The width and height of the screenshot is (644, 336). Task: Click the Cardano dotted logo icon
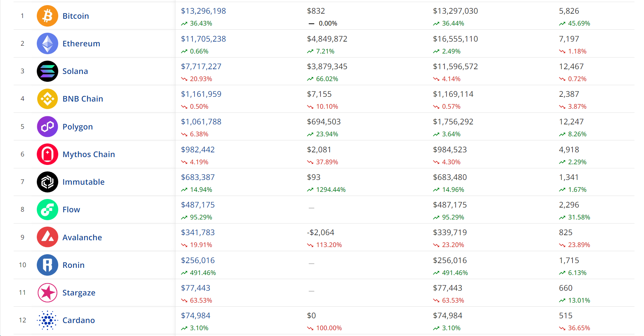pos(47,320)
